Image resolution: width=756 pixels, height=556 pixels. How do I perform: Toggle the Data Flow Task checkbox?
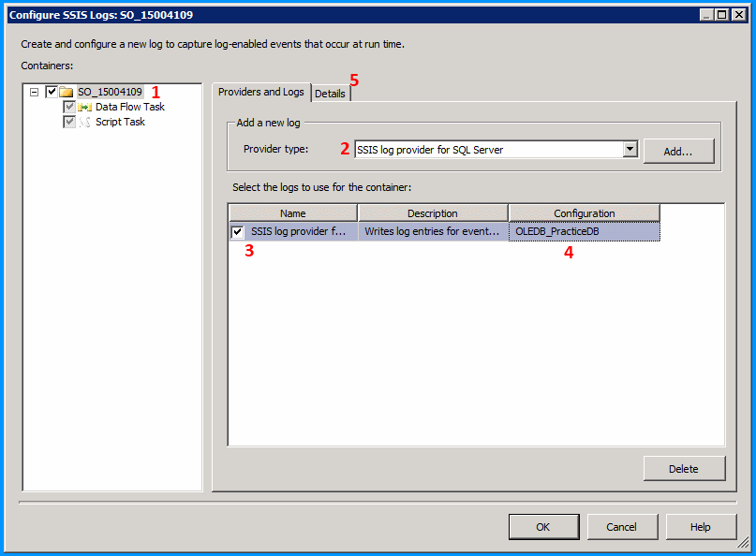point(69,107)
